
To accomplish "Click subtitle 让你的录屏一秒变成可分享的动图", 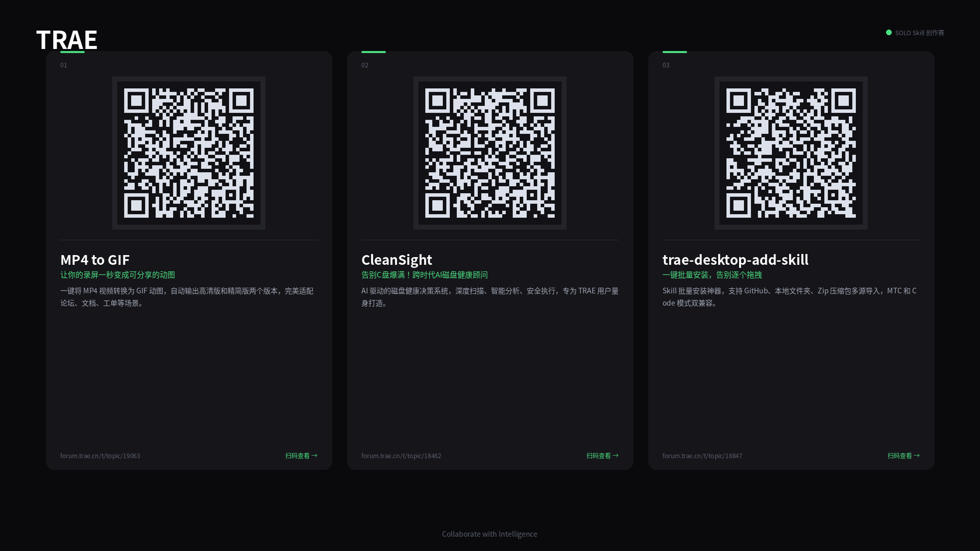I will [117, 275].
